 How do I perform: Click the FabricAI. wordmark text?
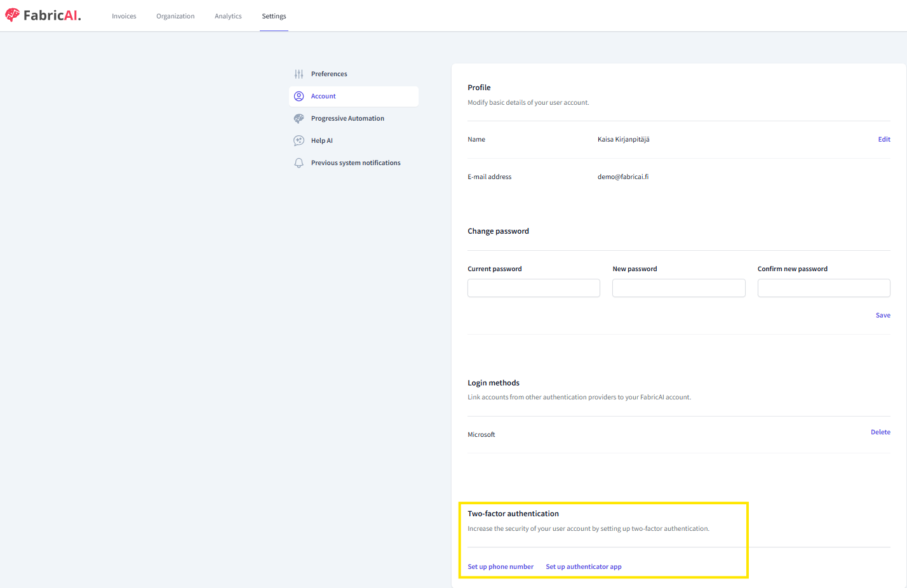tap(52, 15)
